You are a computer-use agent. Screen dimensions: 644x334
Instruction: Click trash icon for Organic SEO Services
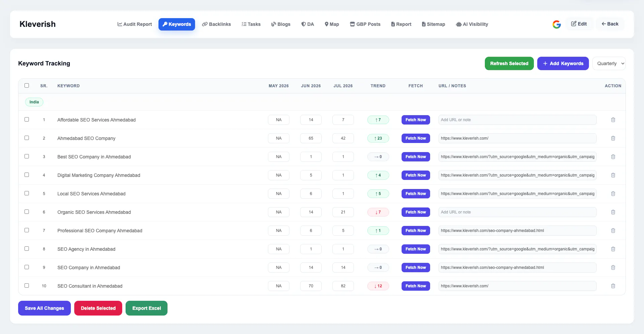coord(613,212)
